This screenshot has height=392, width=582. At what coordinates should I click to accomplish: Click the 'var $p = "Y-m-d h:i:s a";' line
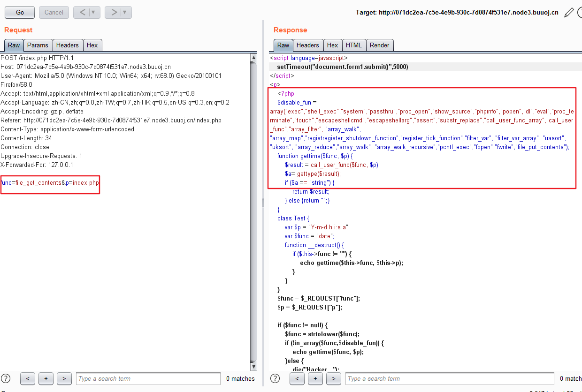point(317,227)
